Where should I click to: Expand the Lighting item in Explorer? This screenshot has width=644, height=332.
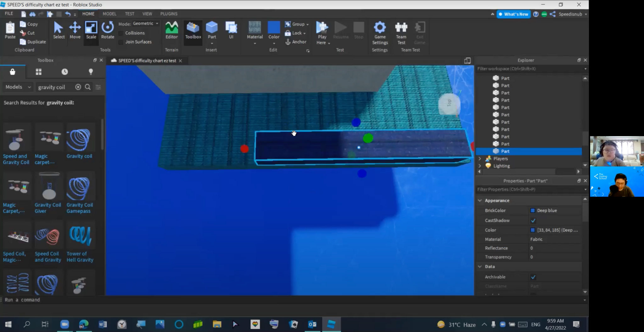(x=479, y=166)
